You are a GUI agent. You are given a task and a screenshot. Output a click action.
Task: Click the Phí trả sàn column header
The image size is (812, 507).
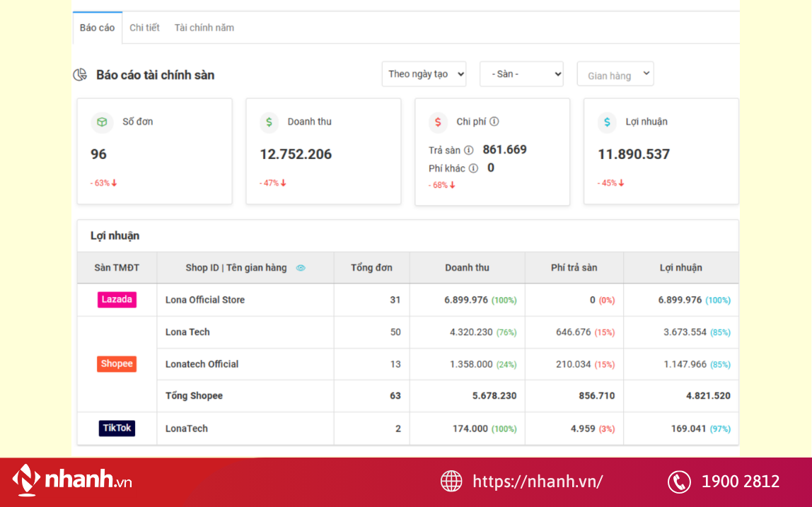(574, 268)
